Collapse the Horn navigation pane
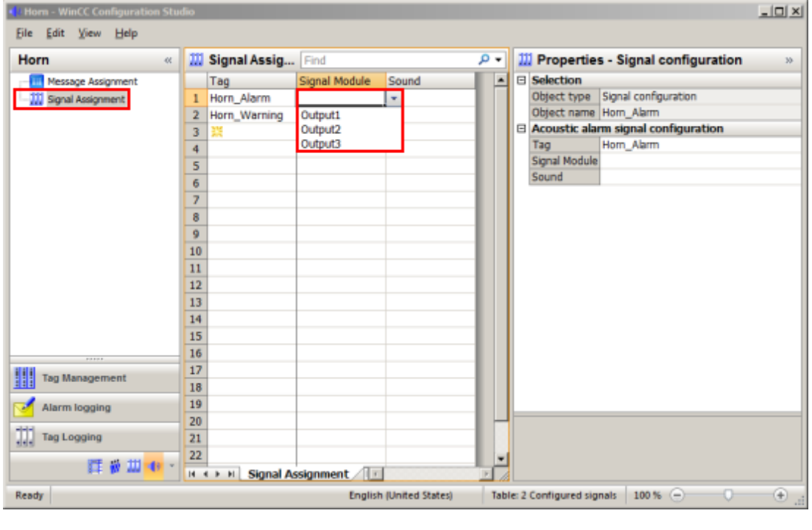This screenshot has height=530, width=812. [x=168, y=60]
